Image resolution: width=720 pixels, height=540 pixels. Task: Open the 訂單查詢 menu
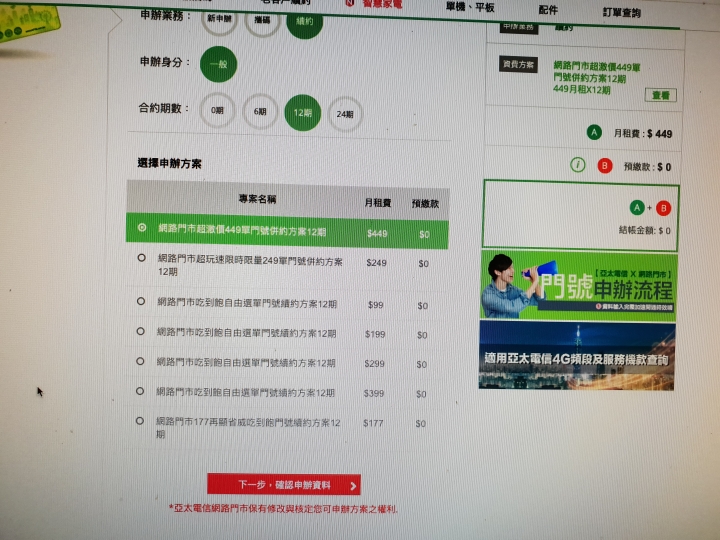(x=622, y=12)
